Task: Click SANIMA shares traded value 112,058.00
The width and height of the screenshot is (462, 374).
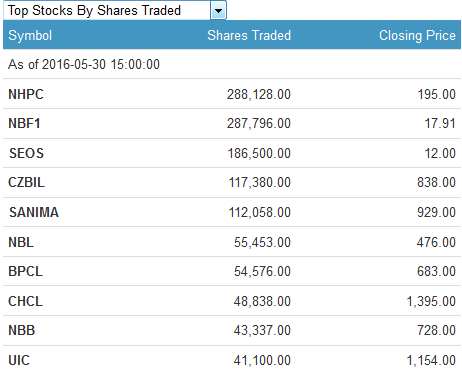Action: pyautogui.click(x=260, y=212)
